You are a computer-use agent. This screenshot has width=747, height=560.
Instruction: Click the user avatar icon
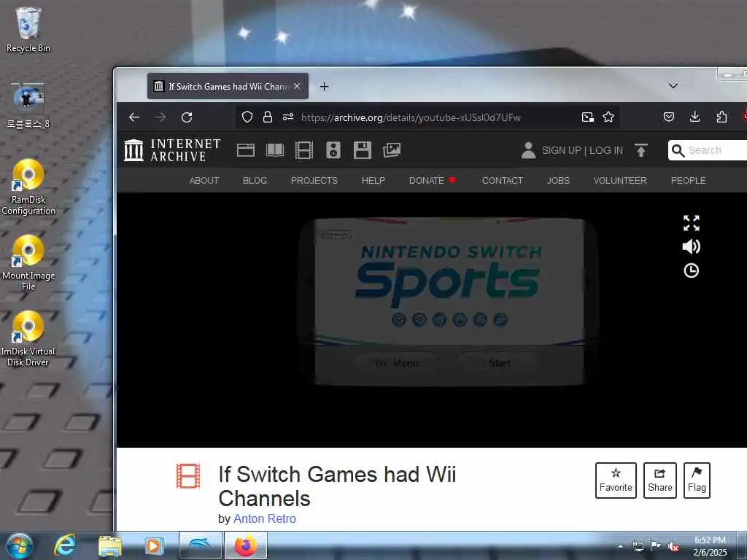tap(528, 150)
